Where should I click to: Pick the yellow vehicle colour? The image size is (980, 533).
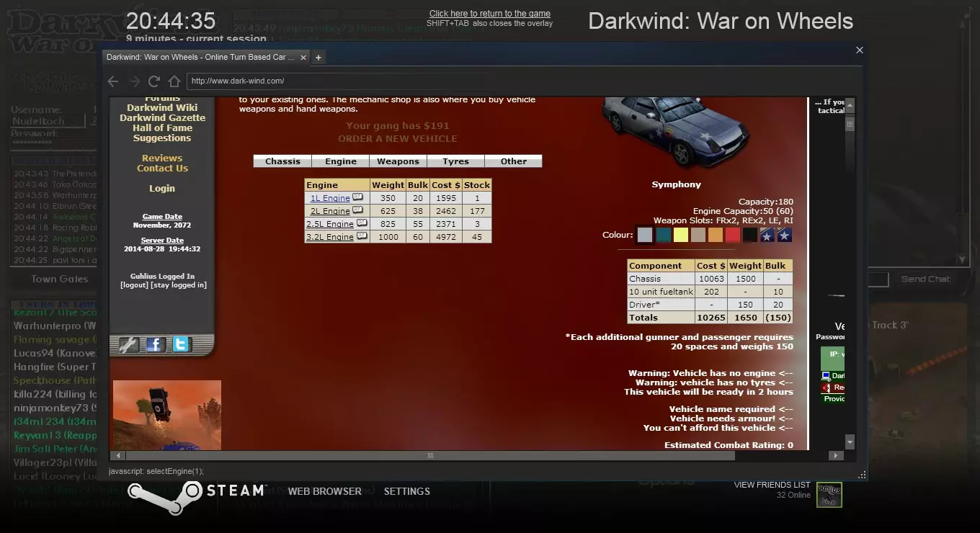(x=680, y=235)
